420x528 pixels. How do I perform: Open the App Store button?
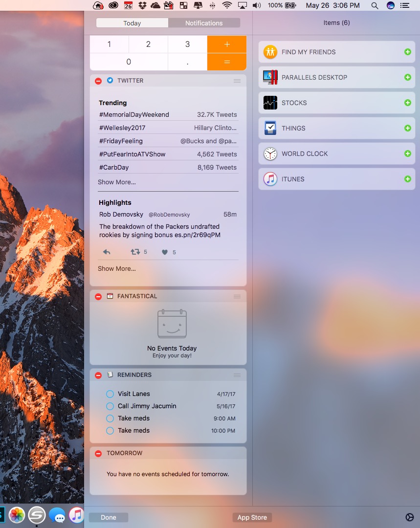[x=252, y=517]
